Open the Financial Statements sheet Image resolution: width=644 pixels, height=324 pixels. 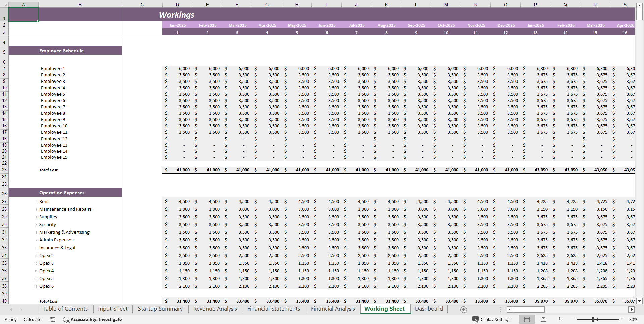point(274,309)
